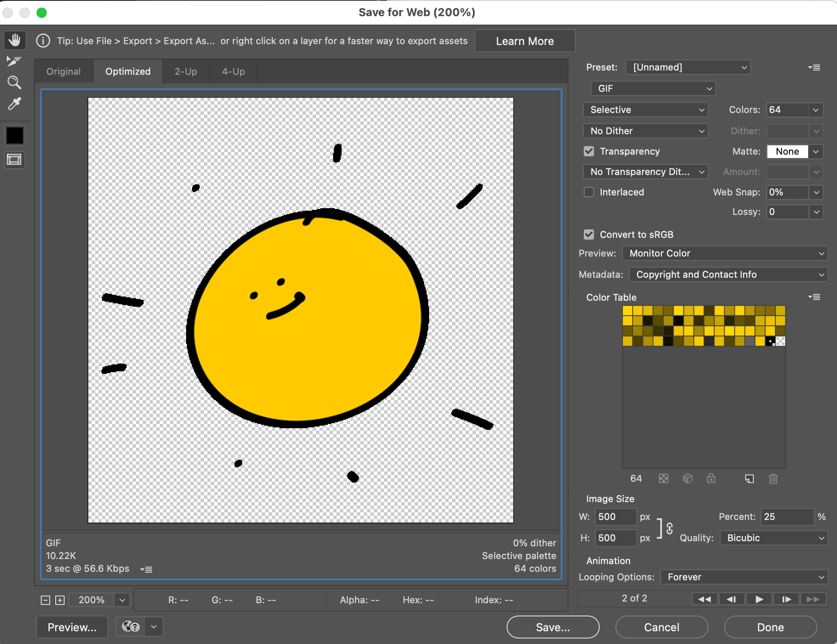Disable the Transparency checkbox
The width and height of the screenshot is (837, 644).
click(589, 151)
